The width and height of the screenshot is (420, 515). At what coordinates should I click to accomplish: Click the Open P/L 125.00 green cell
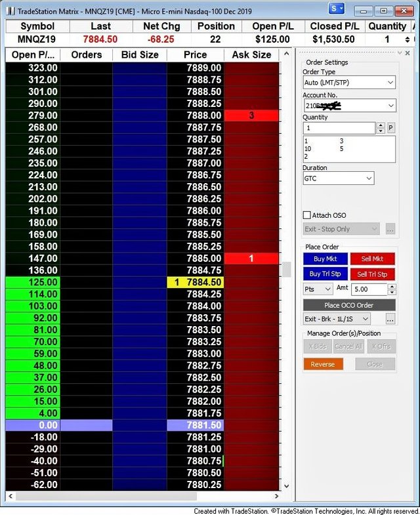(33, 282)
